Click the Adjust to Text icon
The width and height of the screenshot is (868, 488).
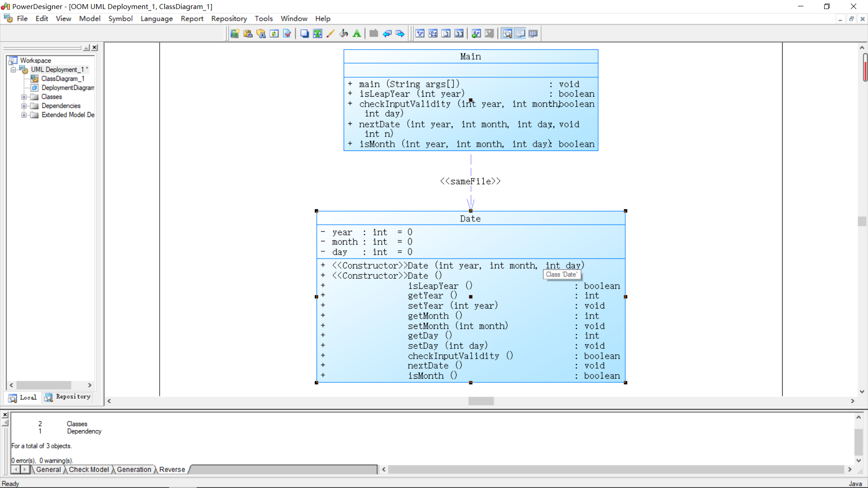coord(318,33)
